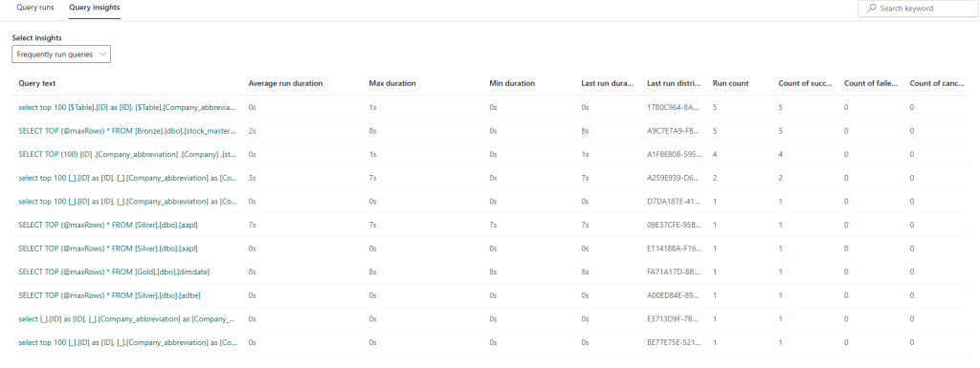Screen dimensions: 980x368
Task: Sort by Max duration column header
Action: pos(392,83)
